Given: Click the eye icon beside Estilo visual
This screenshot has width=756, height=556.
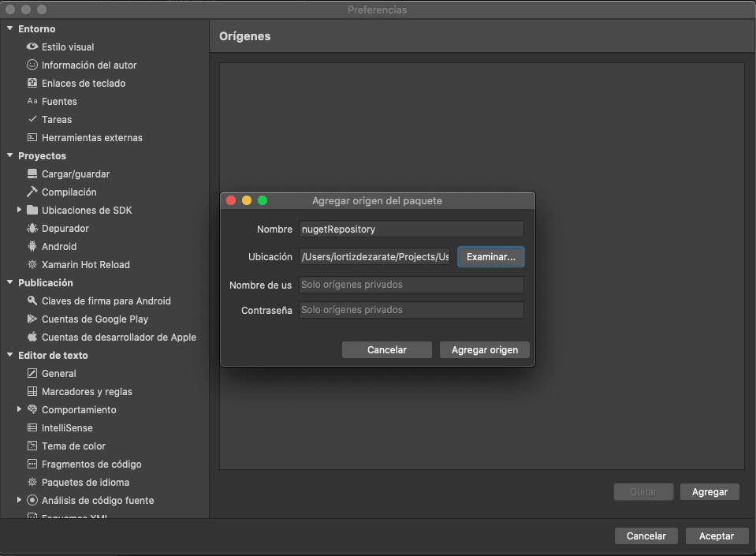Looking at the screenshot, I should (x=32, y=47).
